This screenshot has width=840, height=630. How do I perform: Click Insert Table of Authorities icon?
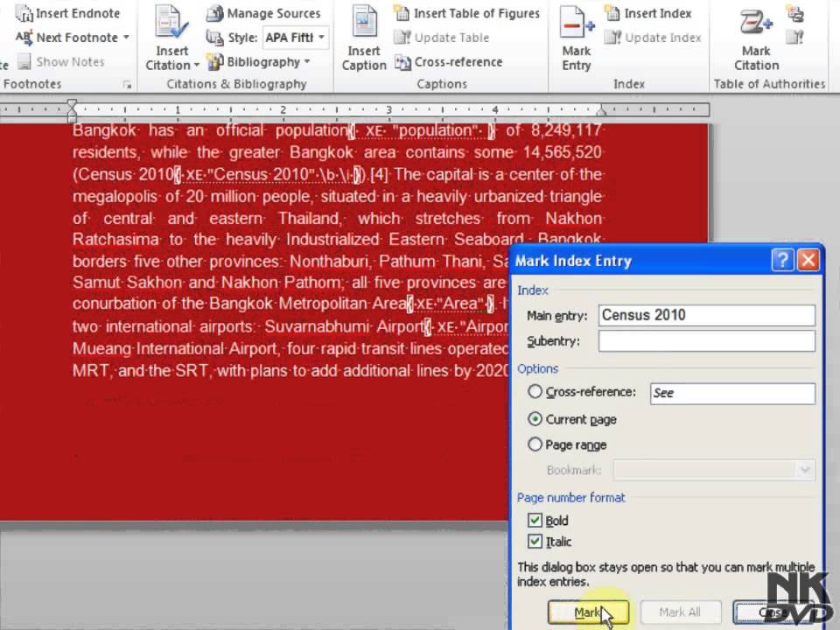tap(796, 13)
